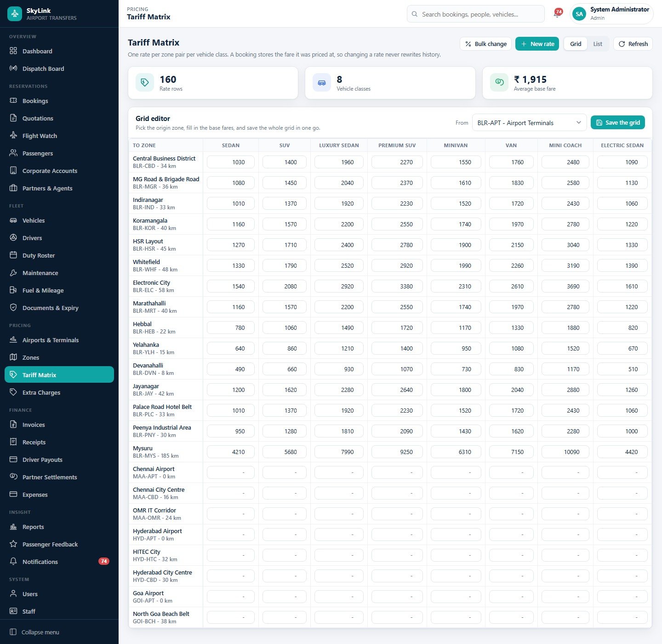Edit Mysuru Mini Coach fare 10090
The width and height of the screenshot is (662, 644).
565,452
